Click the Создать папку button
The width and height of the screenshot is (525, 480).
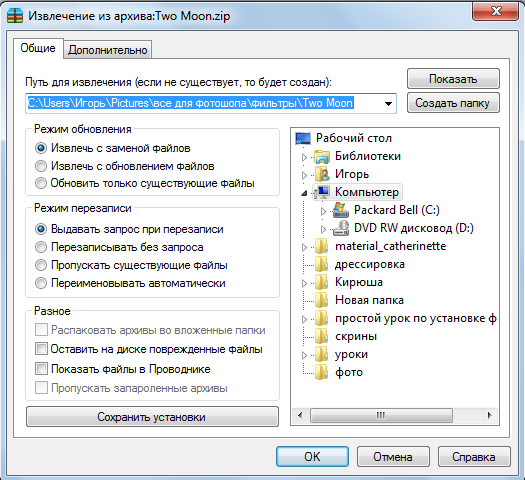click(x=453, y=103)
